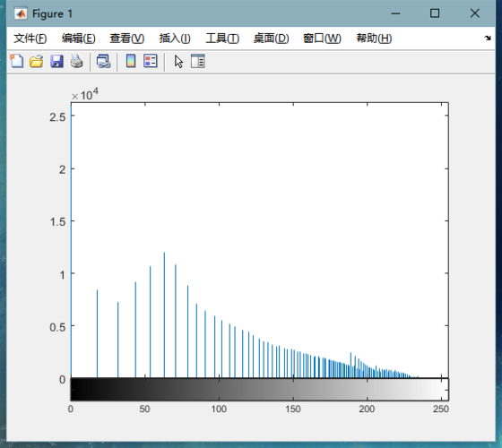502x448 pixels.
Task: Open the 插入(I) menu
Action: [x=175, y=39]
